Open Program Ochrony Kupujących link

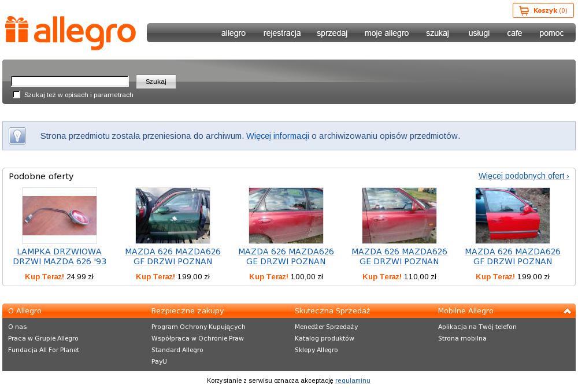tap(198, 327)
